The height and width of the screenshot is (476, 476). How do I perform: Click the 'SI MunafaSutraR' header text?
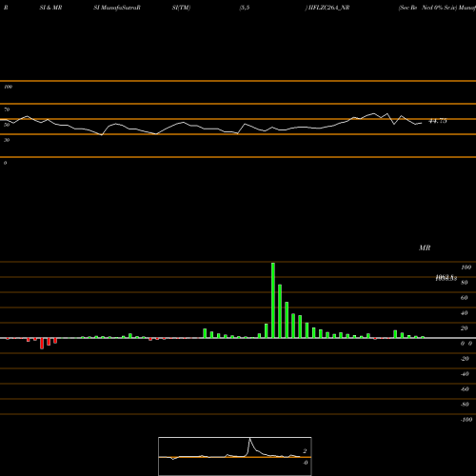[x=117, y=8]
